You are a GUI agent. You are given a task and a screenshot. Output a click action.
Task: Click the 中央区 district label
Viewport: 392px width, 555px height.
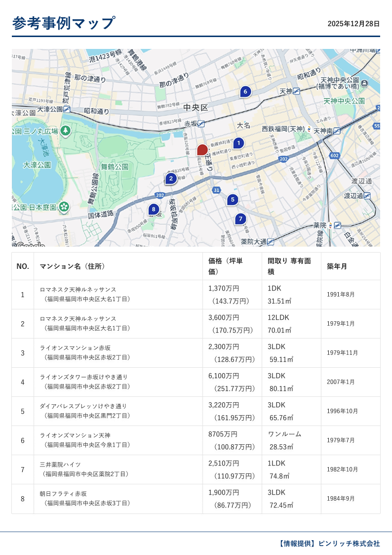click(196, 108)
